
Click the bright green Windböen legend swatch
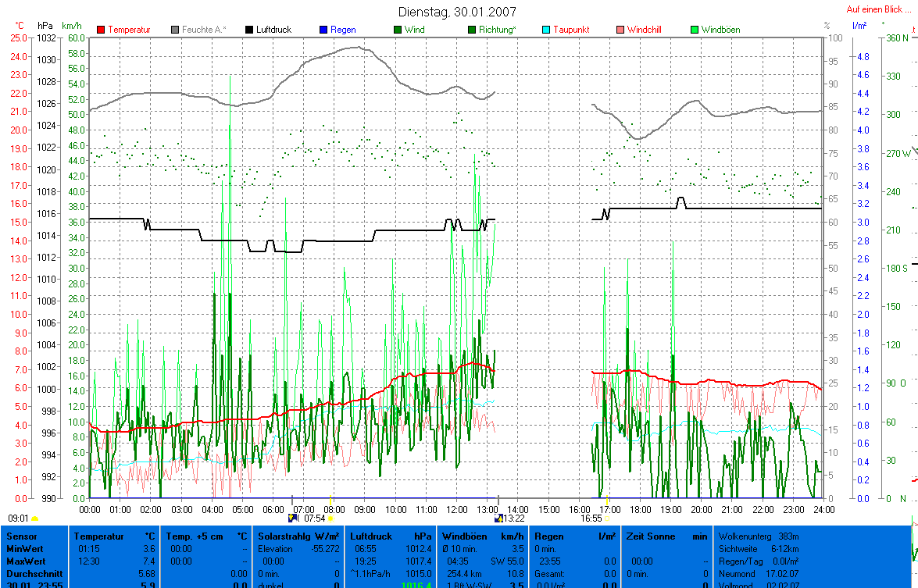695,30
